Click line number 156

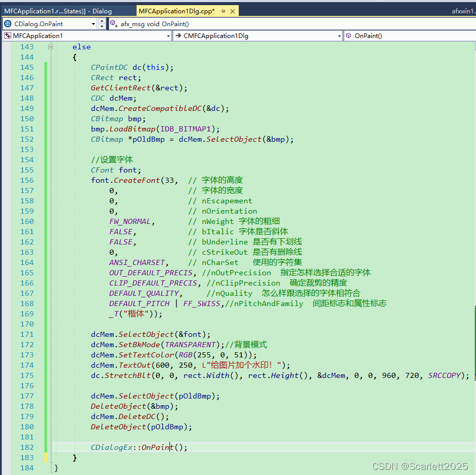pyautogui.click(x=27, y=180)
